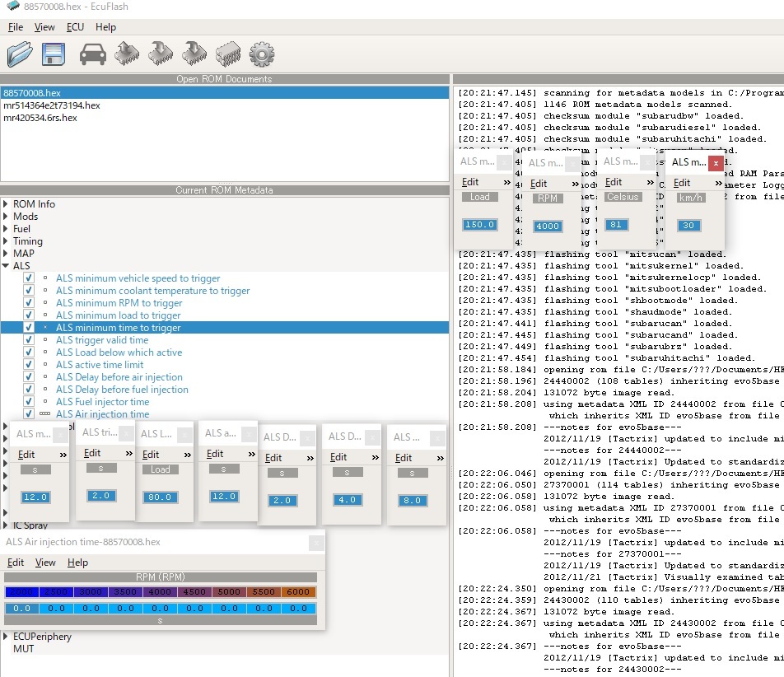784x677 pixels.
Task: Close the km/h window using red X
Action: (x=716, y=163)
